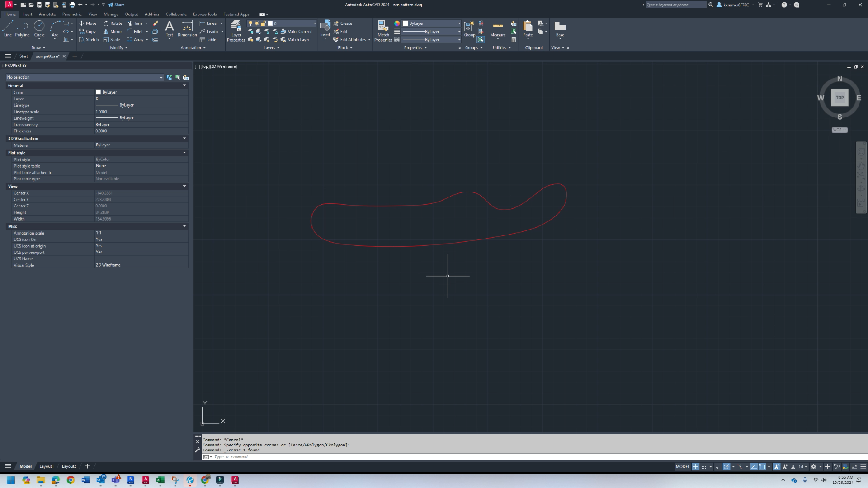Click the Copy modify tool
This screenshot has height=488, width=868.
88,32
